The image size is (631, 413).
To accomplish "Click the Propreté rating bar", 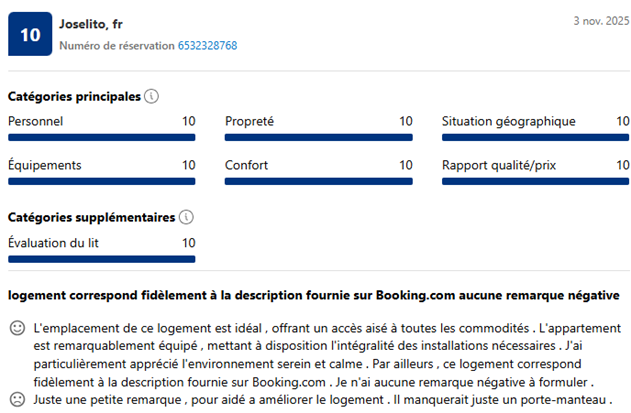I will tap(318, 138).
